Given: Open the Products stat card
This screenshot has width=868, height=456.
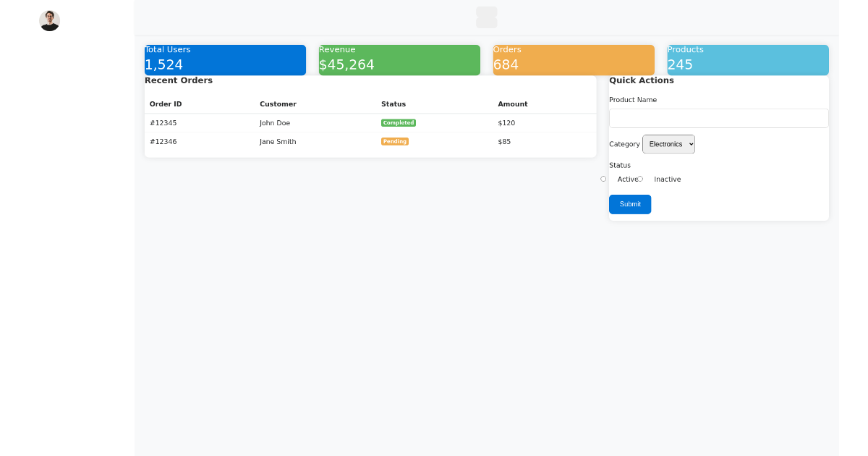Looking at the screenshot, I should 748,59.
